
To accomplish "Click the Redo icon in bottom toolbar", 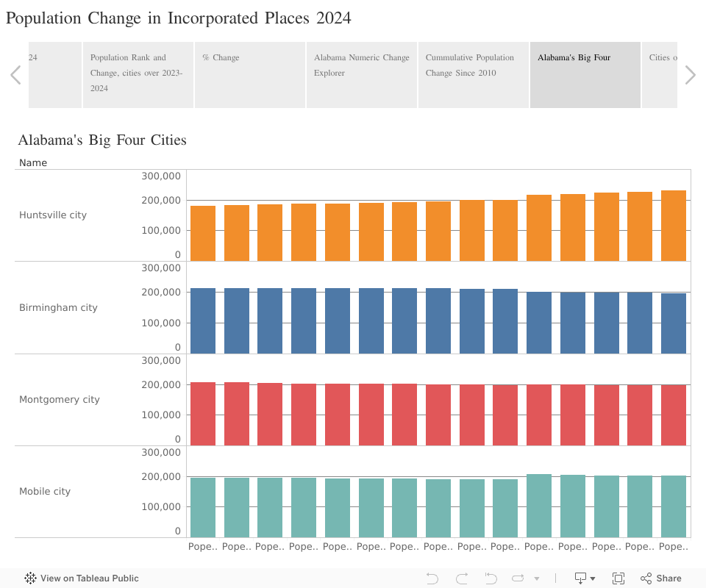I will click(x=462, y=578).
